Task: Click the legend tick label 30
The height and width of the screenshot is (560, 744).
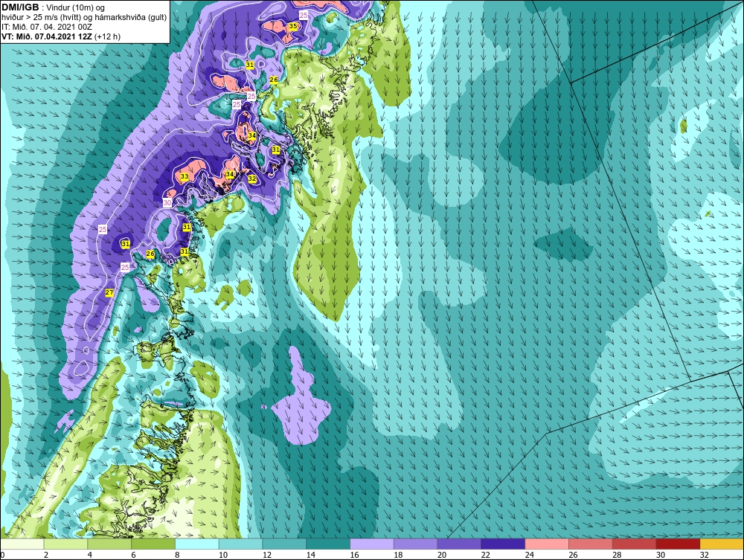Action: [x=661, y=555]
